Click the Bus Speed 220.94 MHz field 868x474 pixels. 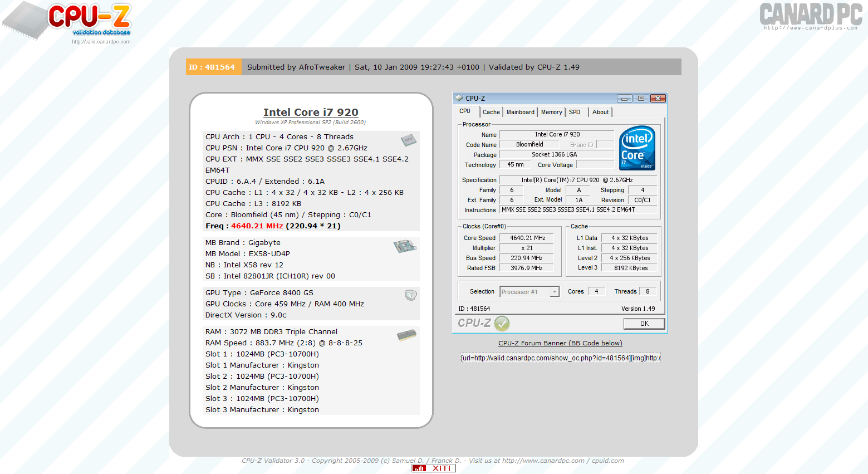tap(527, 258)
